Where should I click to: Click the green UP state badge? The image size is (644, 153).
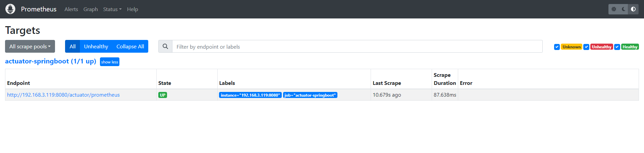pyautogui.click(x=163, y=95)
